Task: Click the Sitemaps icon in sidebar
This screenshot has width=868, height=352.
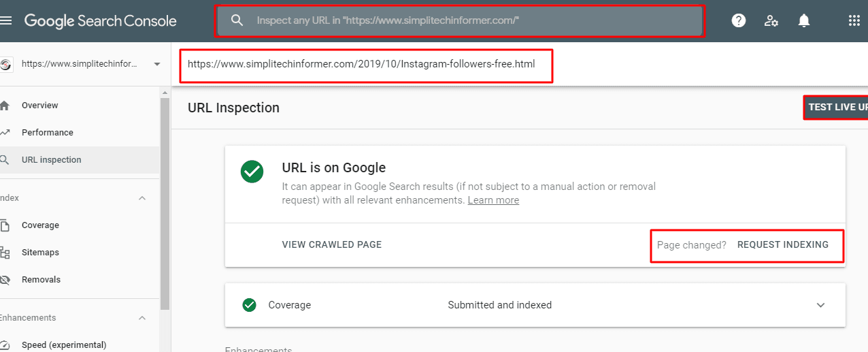Action: (5, 253)
